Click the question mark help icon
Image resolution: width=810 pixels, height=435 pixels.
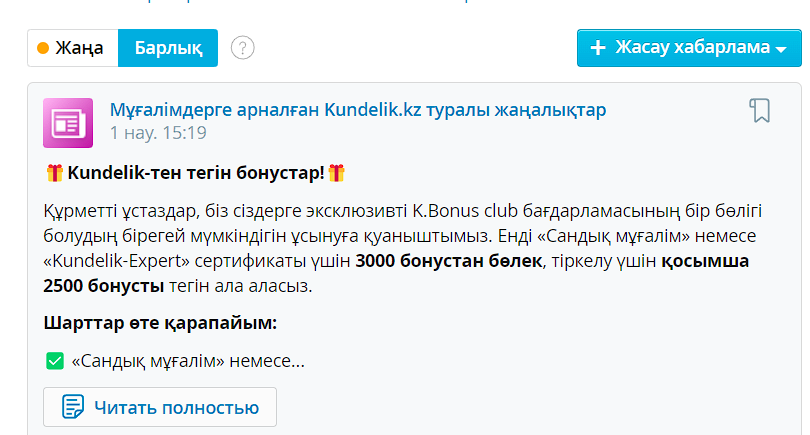(x=243, y=47)
